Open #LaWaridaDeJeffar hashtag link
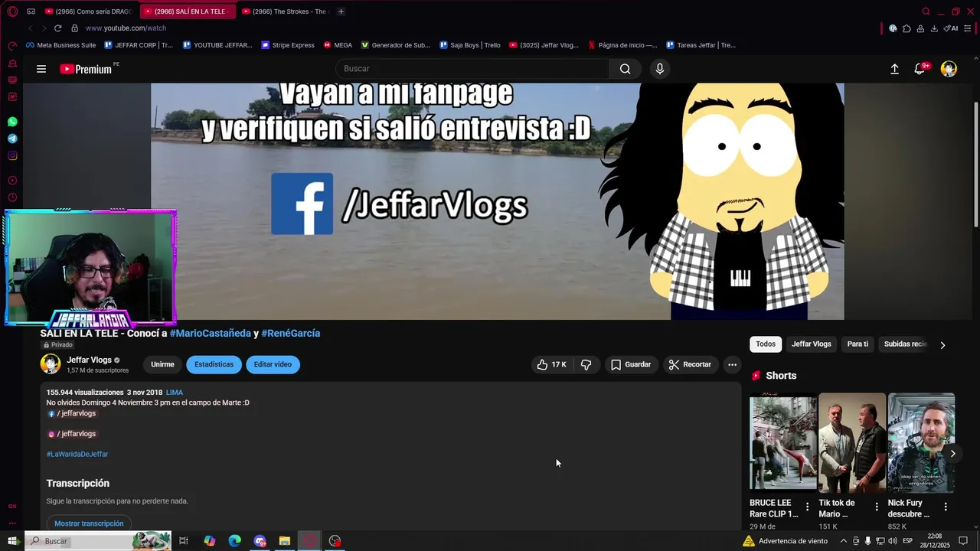Viewport: 980px width, 551px height. pos(77,454)
